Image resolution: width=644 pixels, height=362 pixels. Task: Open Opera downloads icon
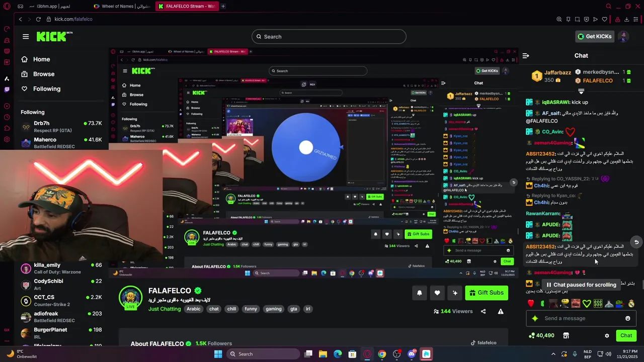click(x=627, y=19)
